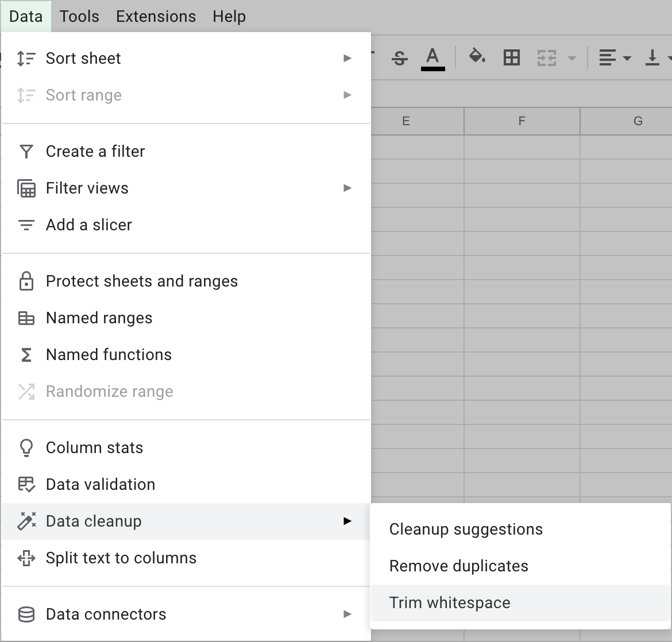Choose Remove duplicates from the submenu
This screenshot has width=672, height=642.
458,566
